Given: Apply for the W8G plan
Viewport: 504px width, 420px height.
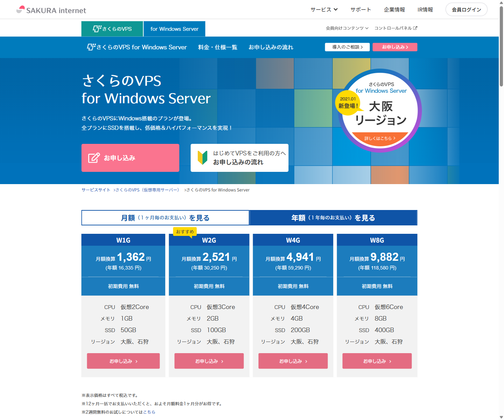Looking at the screenshot, I should point(377,361).
